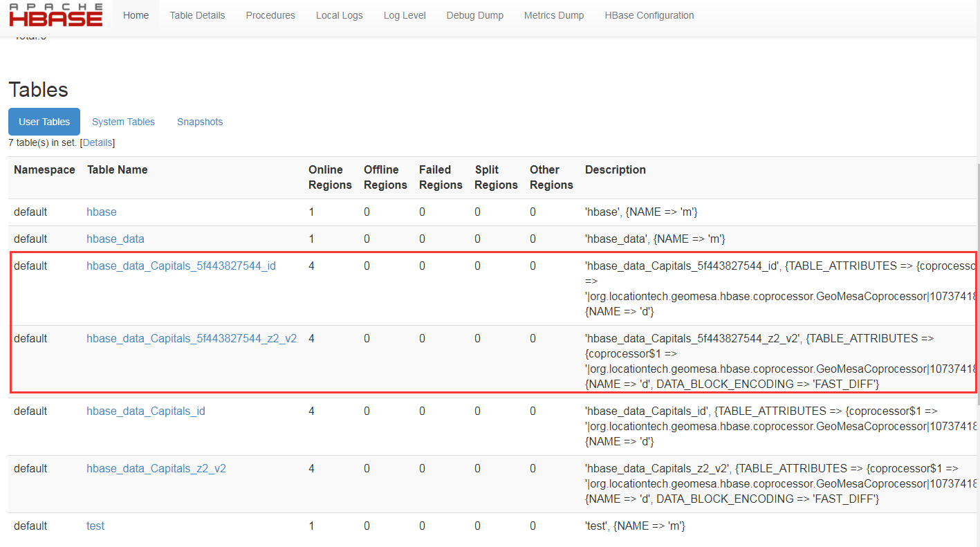Image resolution: width=980 pixels, height=547 pixels.
Task: Click online regions value in hbase row
Action: [x=311, y=212]
